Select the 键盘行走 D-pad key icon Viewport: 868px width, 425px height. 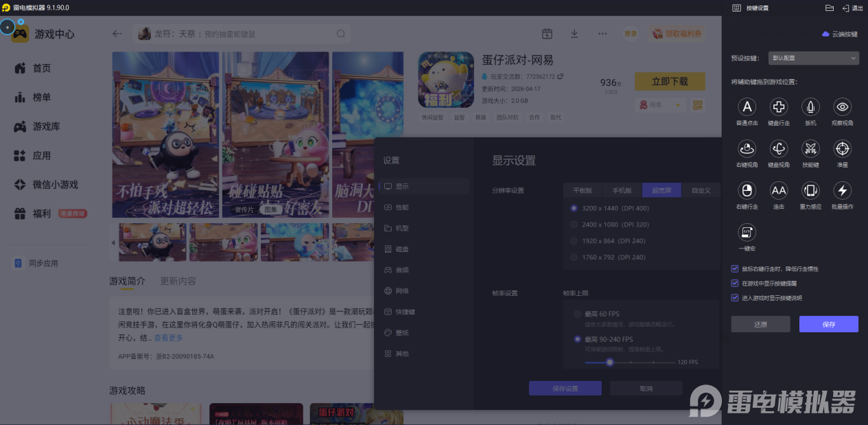779,106
